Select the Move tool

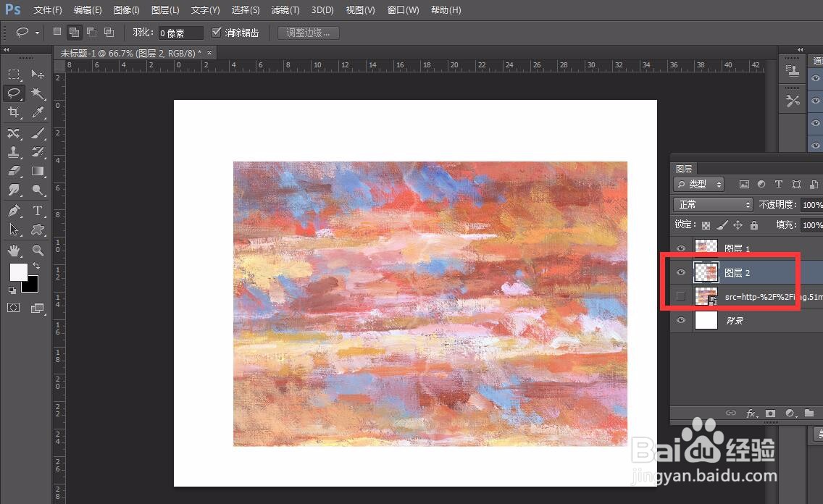37,75
